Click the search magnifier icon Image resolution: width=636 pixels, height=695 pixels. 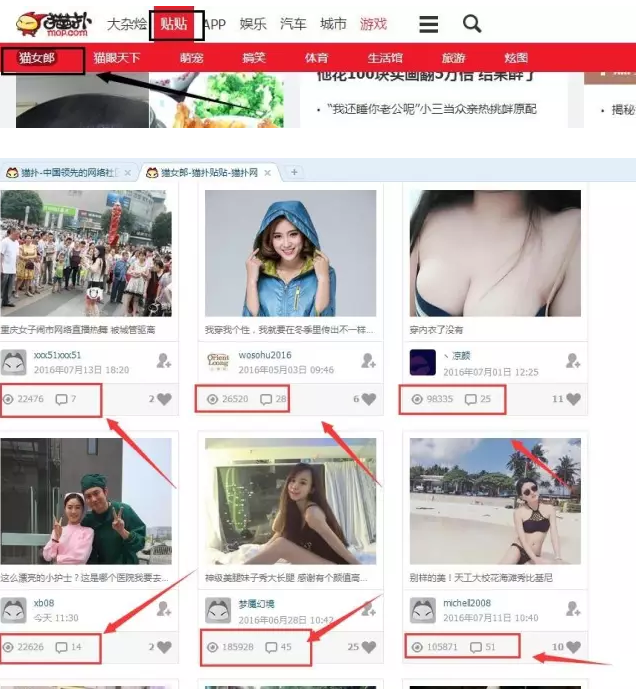(x=472, y=24)
